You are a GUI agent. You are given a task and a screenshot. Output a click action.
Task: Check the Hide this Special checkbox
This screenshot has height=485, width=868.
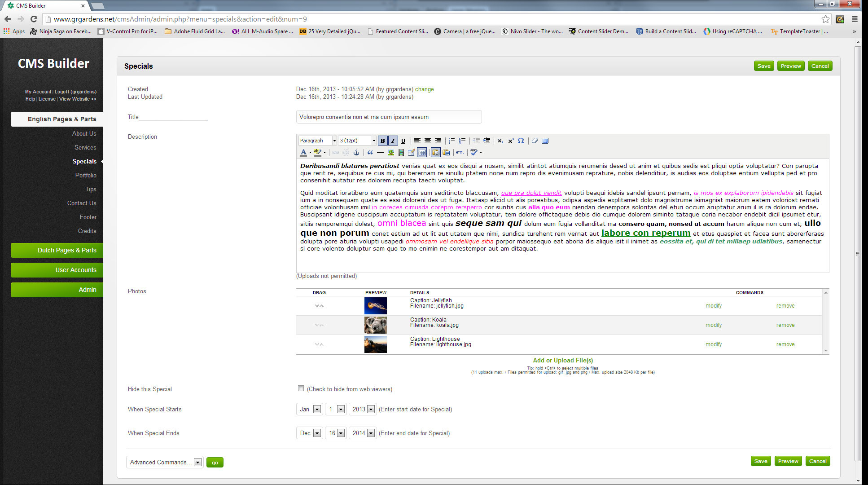click(x=301, y=388)
